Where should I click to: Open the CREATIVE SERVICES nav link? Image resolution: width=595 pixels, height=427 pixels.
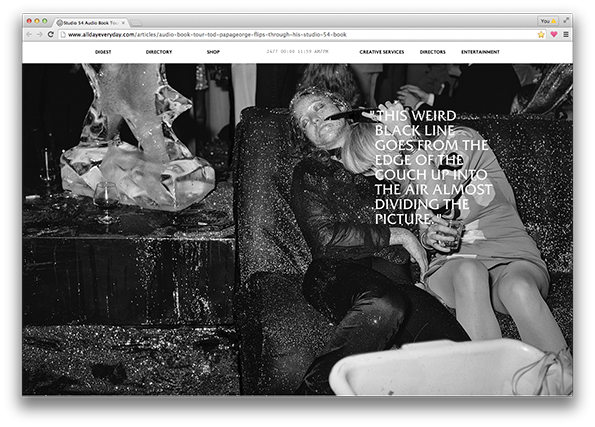pyautogui.click(x=382, y=52)
